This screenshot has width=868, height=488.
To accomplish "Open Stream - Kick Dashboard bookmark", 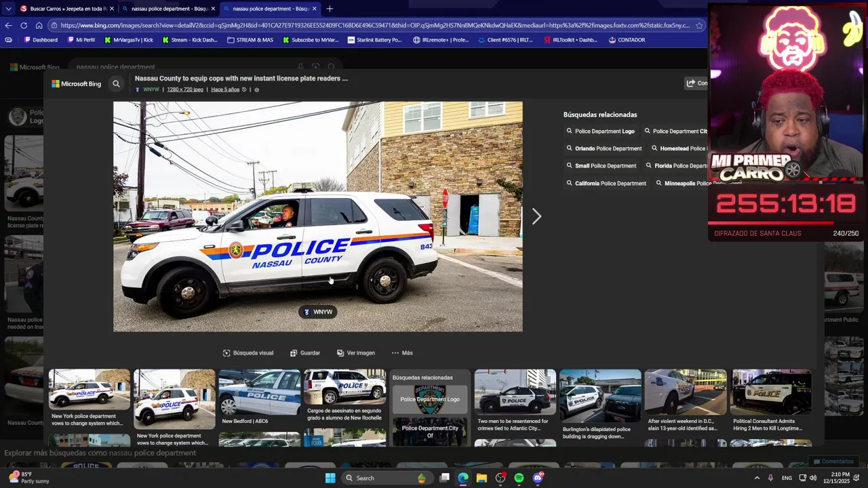I will click(x=190, y=40).
